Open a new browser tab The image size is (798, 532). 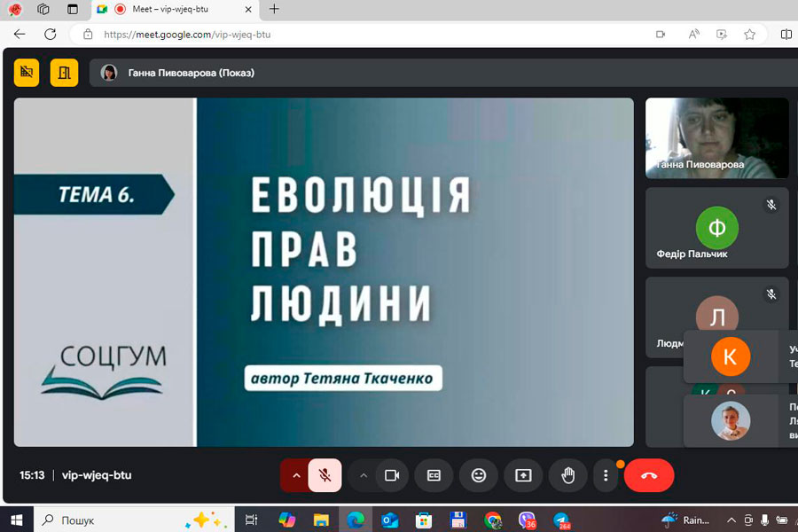274,9
